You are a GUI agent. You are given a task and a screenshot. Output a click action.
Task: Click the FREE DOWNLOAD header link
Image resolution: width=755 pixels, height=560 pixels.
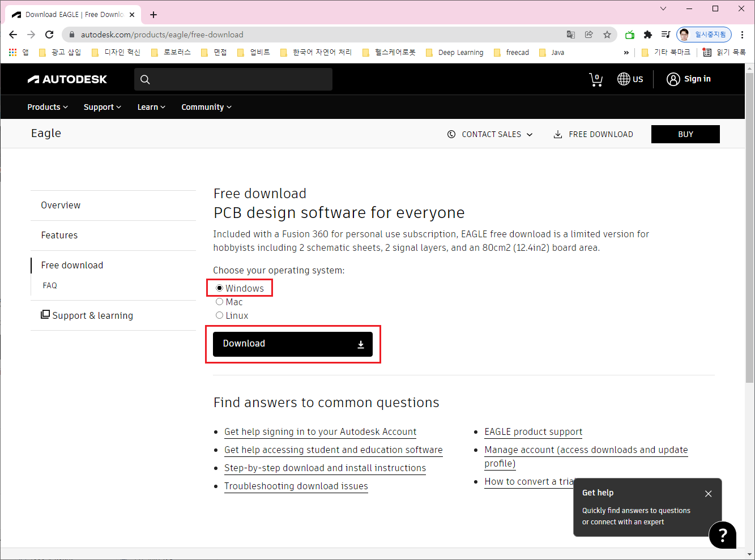593,134
